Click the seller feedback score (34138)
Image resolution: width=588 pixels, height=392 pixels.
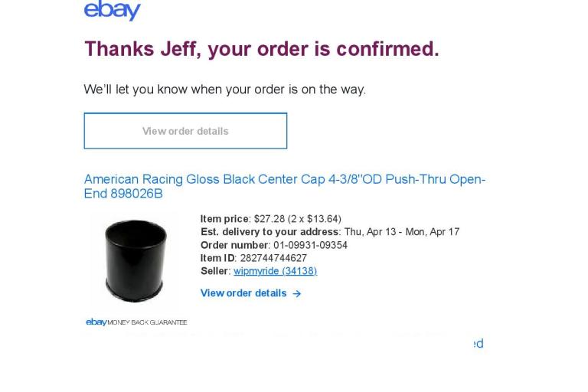[x=299, y=271]
